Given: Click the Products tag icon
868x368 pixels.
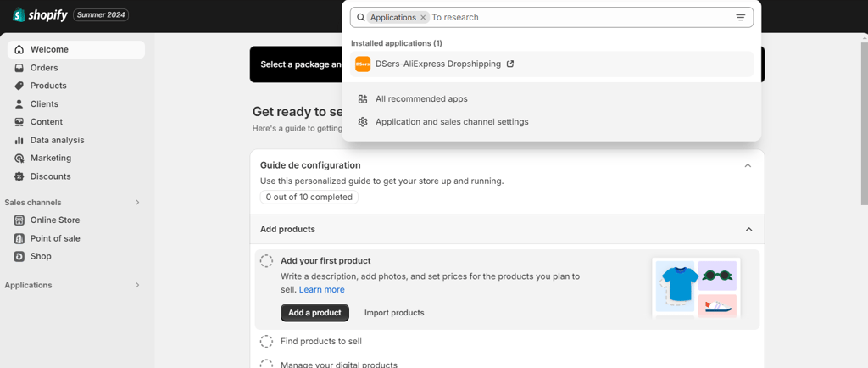Looking at the screenshot, I should [x=19, y=86].
